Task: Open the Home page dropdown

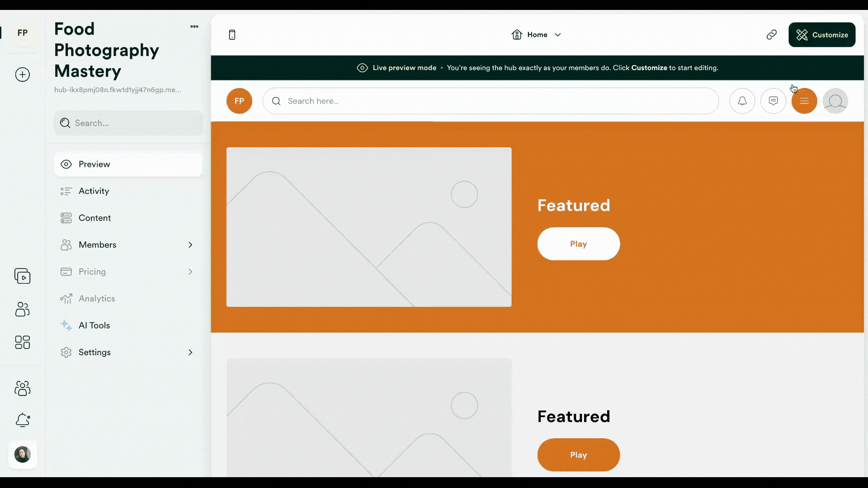Action: coord(537,35)
